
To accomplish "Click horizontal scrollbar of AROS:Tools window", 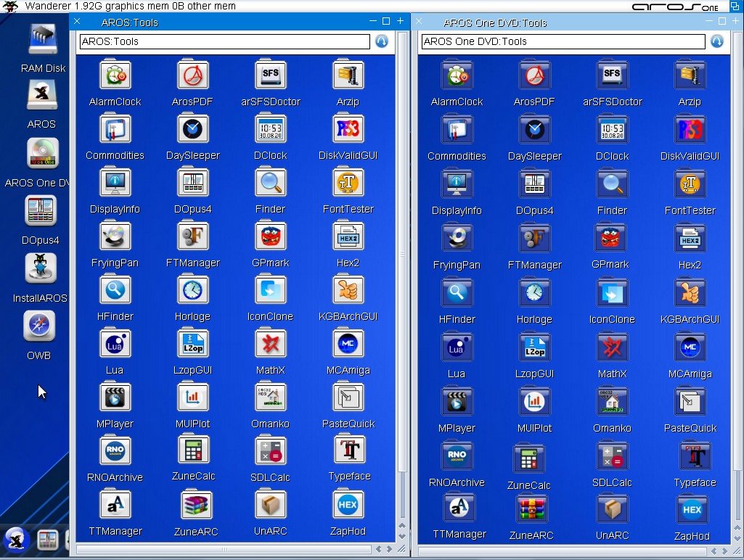I will pos(224,550).
